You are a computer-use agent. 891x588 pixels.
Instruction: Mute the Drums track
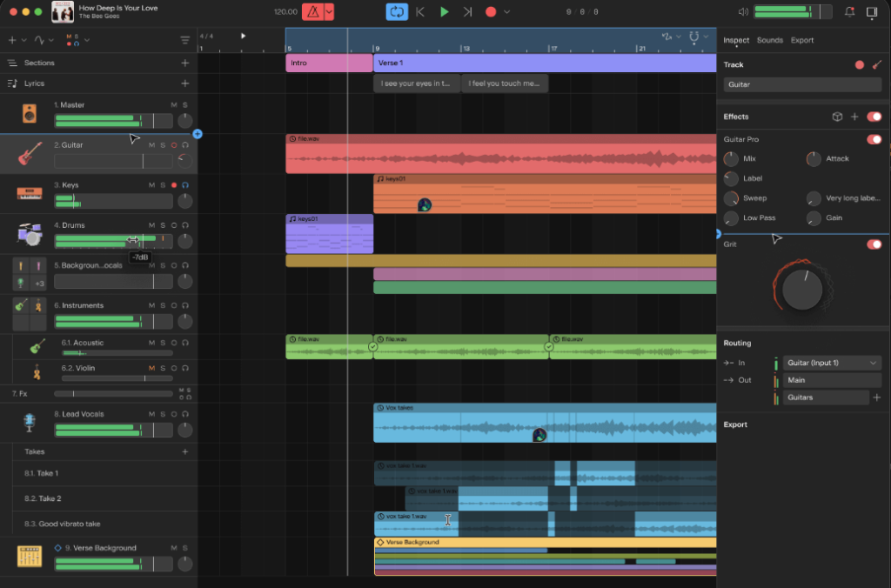point(151,225)
